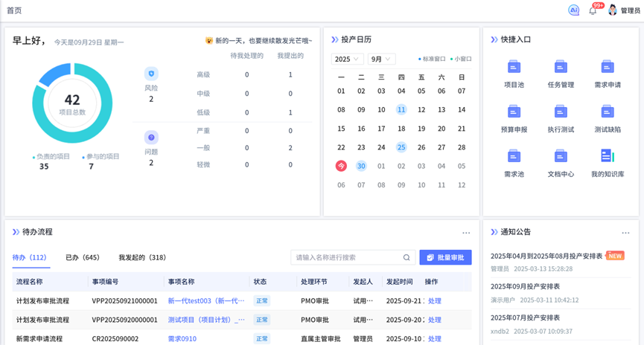This screenshot has width=644, height=345.
Task: Open the 测试缺陷 shortcut icon
Action: click(x=608, y=112)
